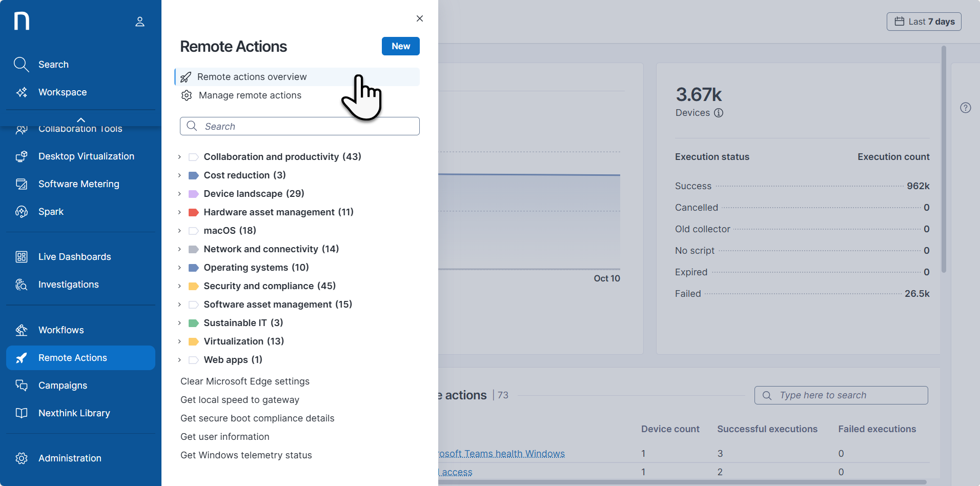Open Administration gear icon
Viewport: 980px width, 486px height.
pos(22,458)
